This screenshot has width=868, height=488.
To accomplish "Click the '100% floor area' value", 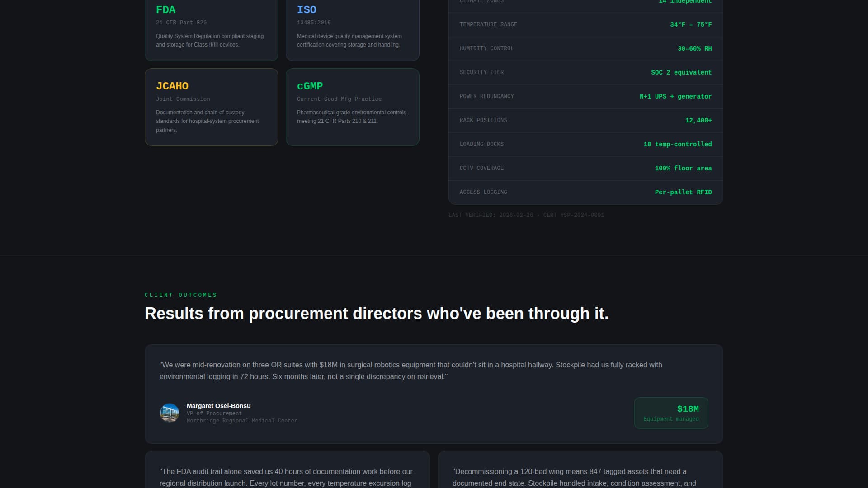I will tap(683, 168).
